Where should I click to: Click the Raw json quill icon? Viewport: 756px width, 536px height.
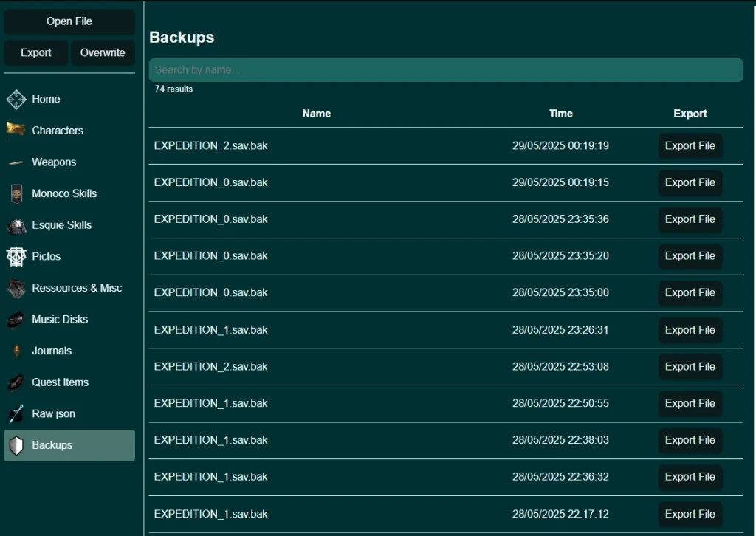tap(16, 413)
